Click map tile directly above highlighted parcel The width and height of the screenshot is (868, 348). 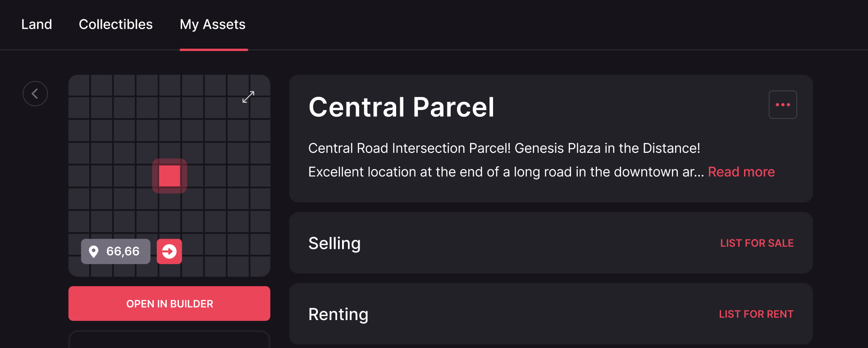tap(169, 153)
